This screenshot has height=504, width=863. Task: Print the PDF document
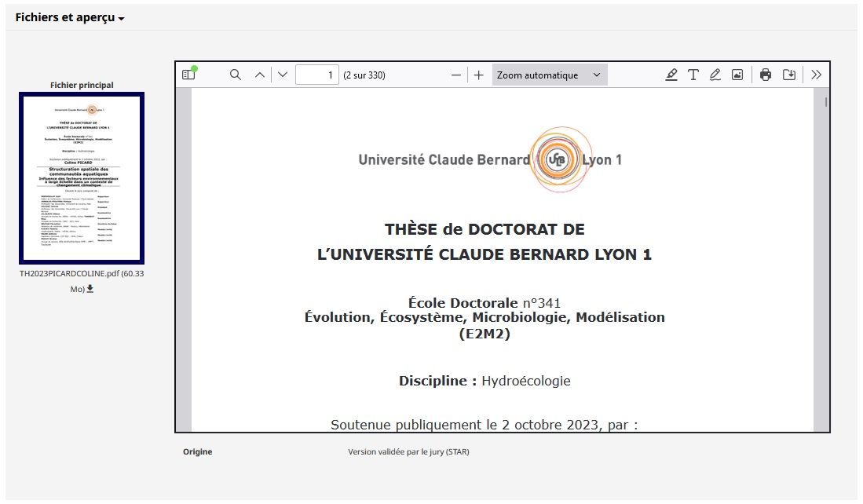click(x=766, y=75)
